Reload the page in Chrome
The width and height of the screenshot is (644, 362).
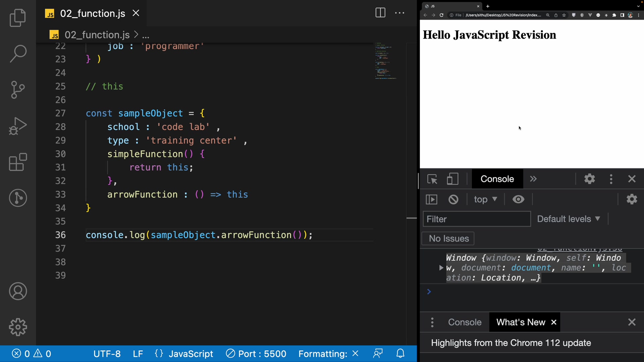[441, 15]
